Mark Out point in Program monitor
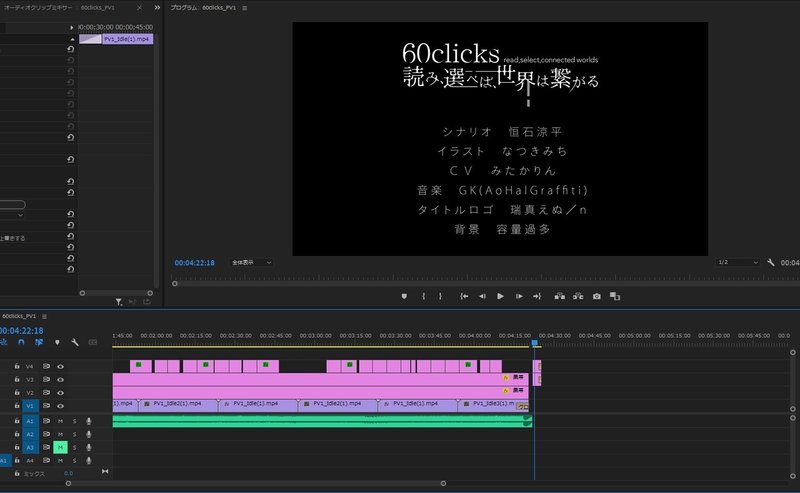800x493 pixels. coord(440,296)
